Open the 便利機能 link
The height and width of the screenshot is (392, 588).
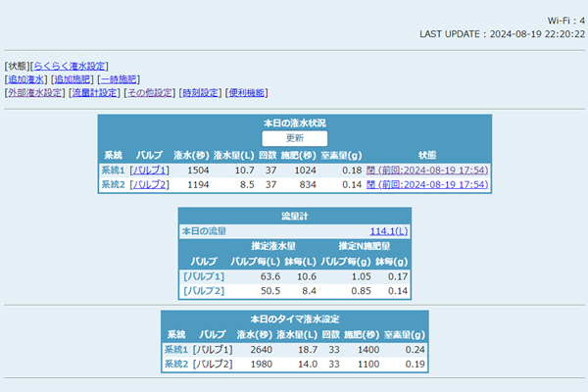pos(246,93)
